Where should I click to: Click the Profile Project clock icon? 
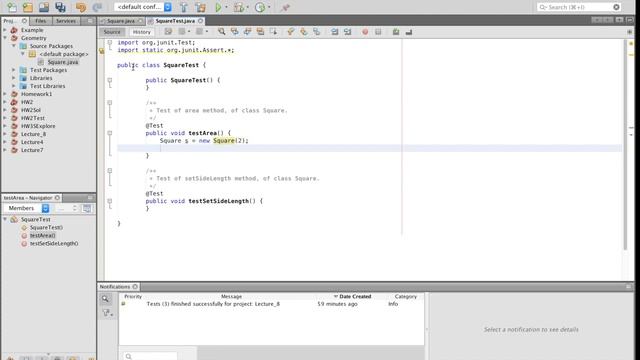point(260,7)
